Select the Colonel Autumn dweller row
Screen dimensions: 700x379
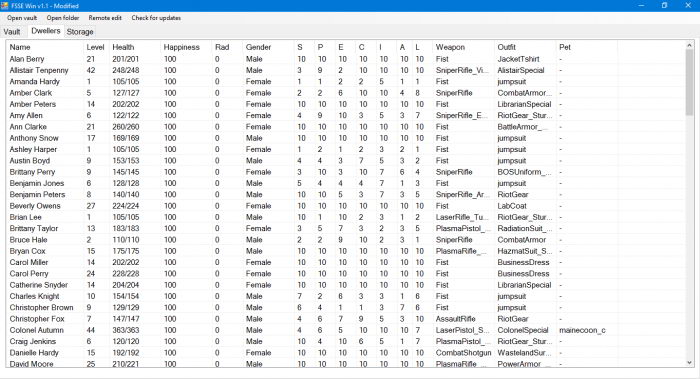(x=346, y=330)
